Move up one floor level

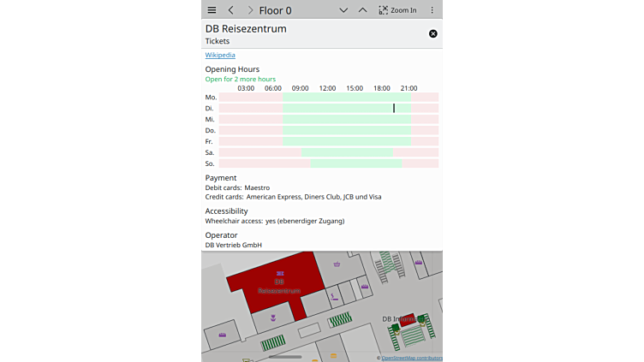(362, 10)
